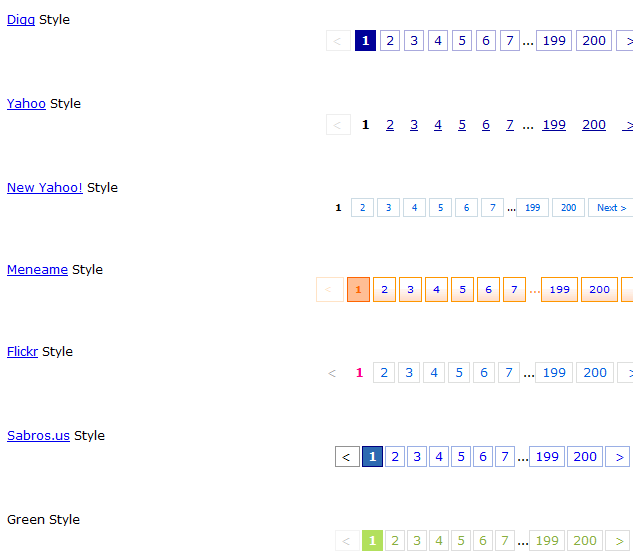Open the Sabros.us link
The image size is (633, 560).
[38, 435]
